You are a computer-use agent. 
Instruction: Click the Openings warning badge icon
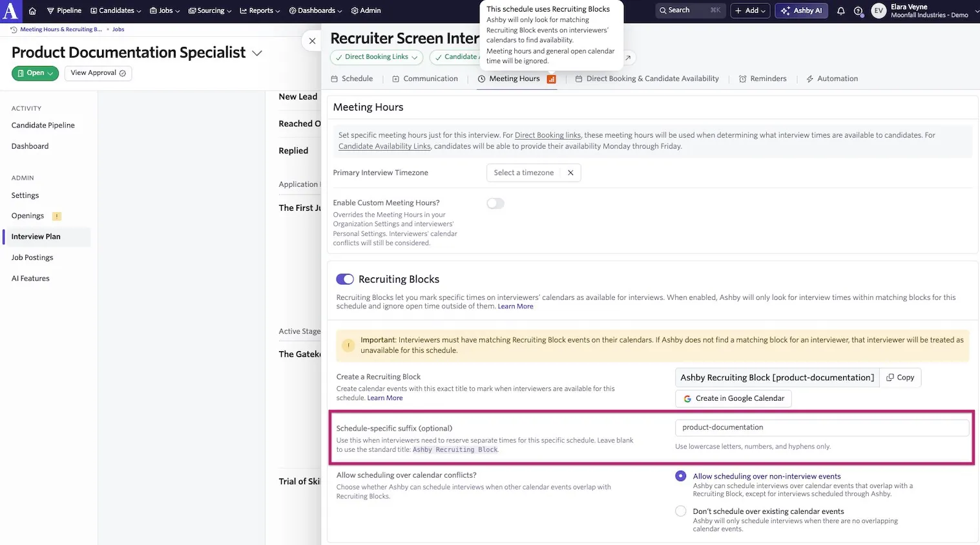[57, 217]
